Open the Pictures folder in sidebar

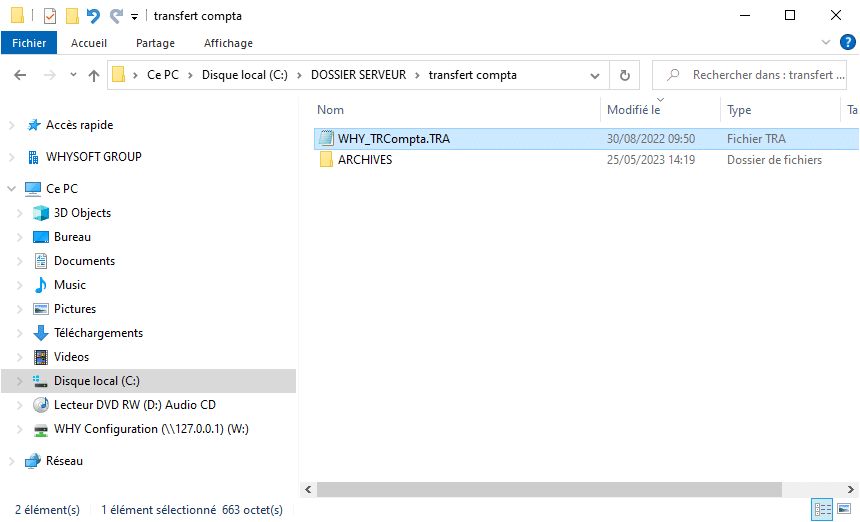75,309
